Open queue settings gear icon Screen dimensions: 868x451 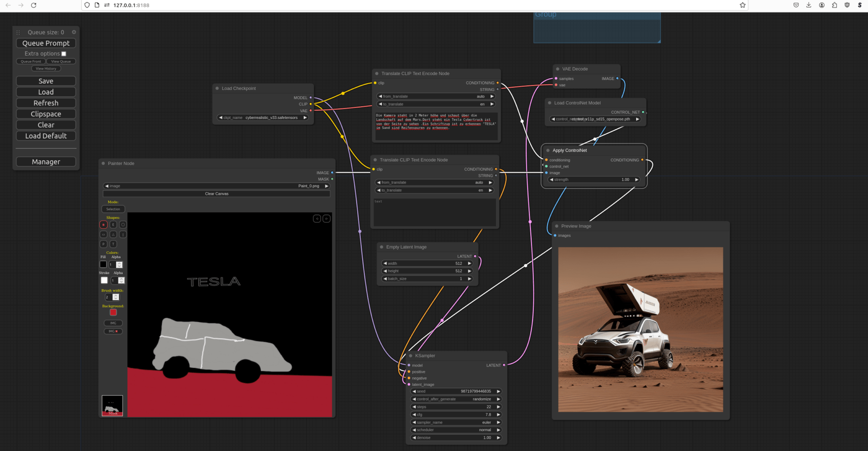(74, 32)
